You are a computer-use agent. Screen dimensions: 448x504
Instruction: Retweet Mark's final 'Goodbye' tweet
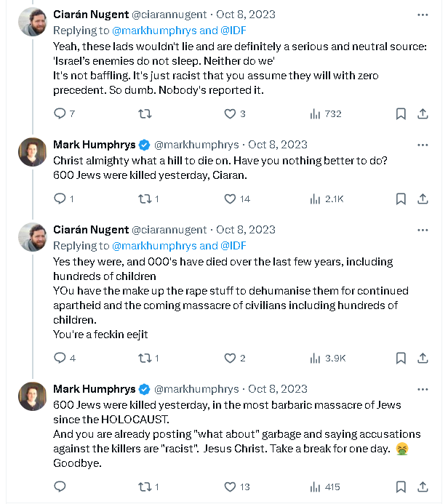point(145,487)
